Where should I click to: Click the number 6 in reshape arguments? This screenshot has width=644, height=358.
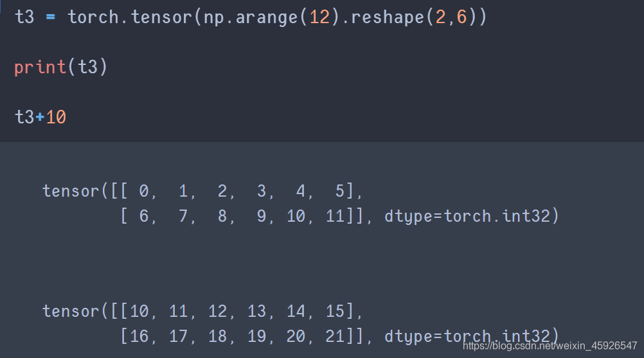tap(461, 17)
